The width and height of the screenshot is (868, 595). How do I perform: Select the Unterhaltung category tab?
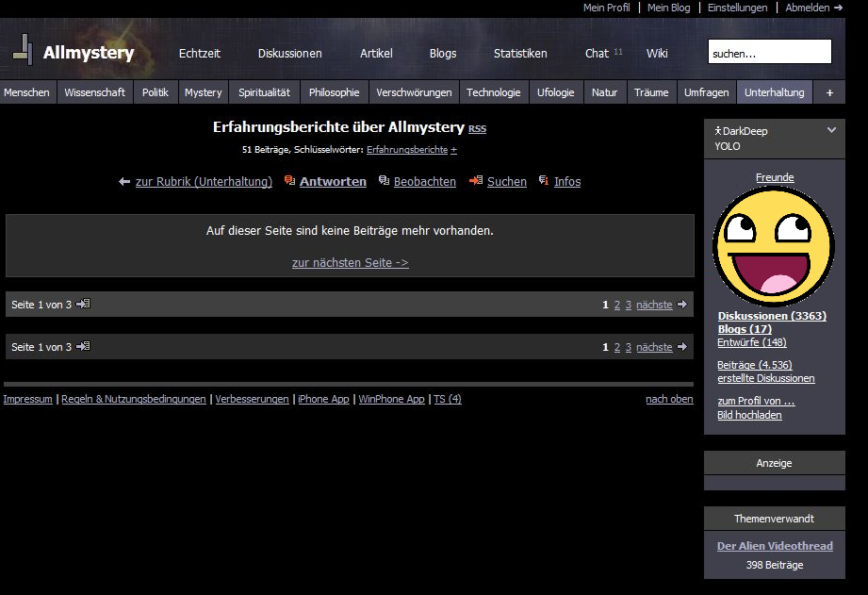[x=775, y=92]
